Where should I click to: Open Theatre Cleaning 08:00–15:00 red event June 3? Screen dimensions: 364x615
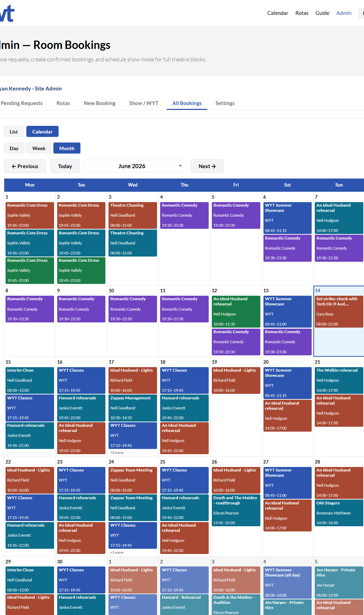[133, 215]
